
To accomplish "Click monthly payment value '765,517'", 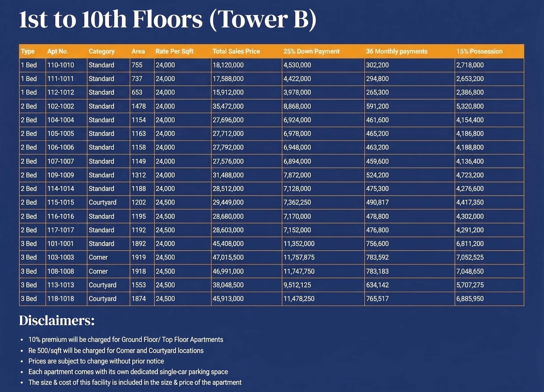I will [x=377, y=299].
